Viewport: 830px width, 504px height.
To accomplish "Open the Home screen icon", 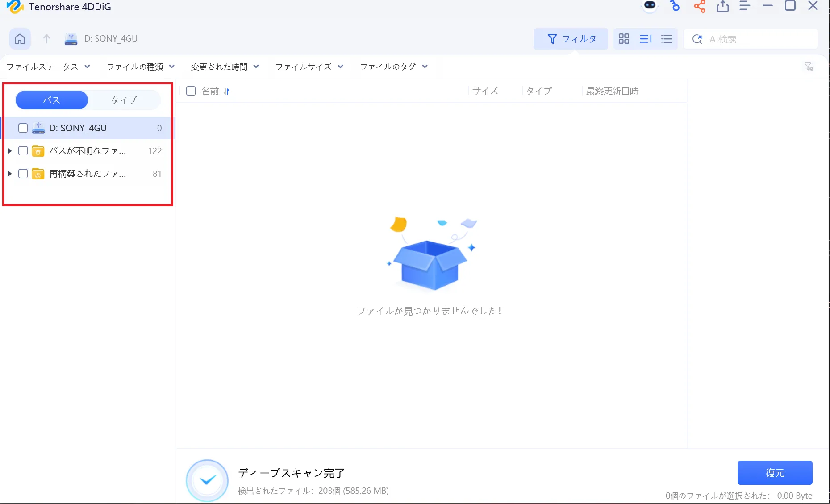I will [x=20, y=39].
